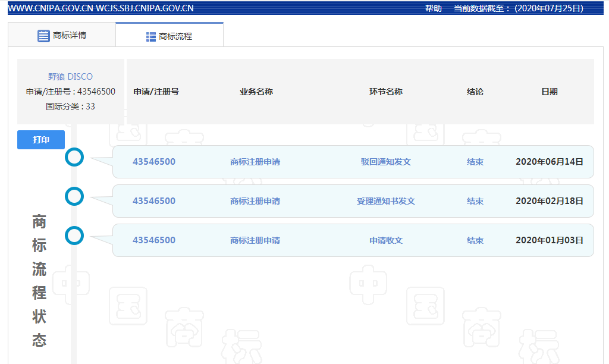Click the timeline circle for 申请收文
Screen dimensions: 609x364
click(74, 236)
